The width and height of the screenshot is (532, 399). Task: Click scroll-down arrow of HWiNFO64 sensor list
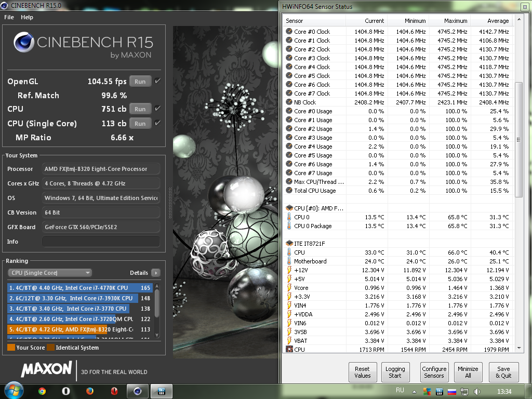[x=519, y=349]
